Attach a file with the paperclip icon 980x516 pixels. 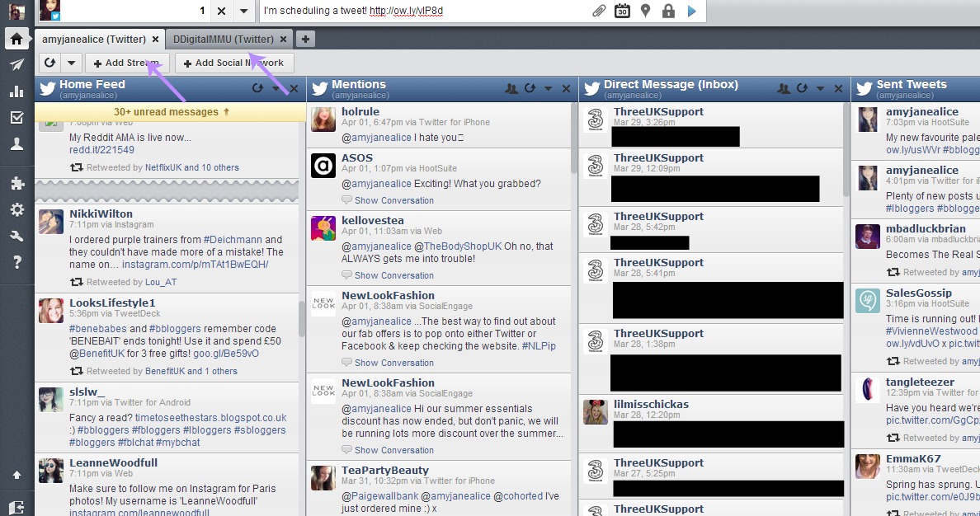pos(599,11)
